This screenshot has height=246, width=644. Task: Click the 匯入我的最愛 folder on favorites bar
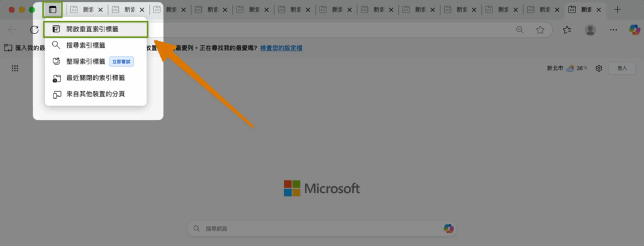(x=24, y=48)
